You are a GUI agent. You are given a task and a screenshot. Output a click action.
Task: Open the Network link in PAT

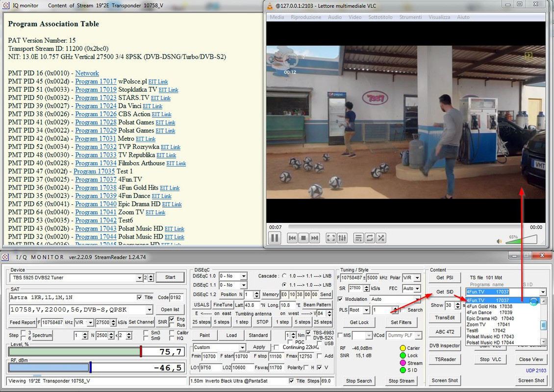(x=87, y=73)
